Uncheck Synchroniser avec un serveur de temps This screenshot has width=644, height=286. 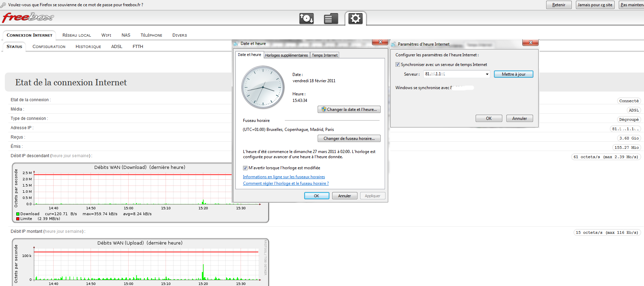(x=398, y=65)
